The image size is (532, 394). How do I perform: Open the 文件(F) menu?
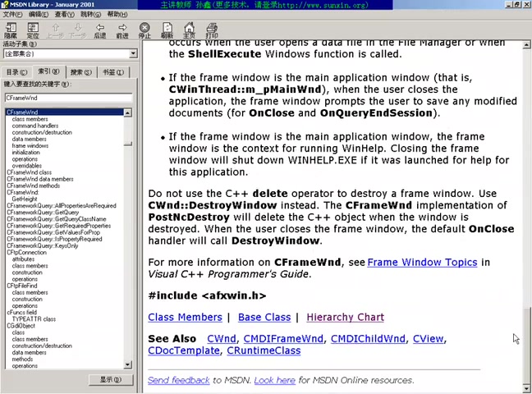[12, 14]
